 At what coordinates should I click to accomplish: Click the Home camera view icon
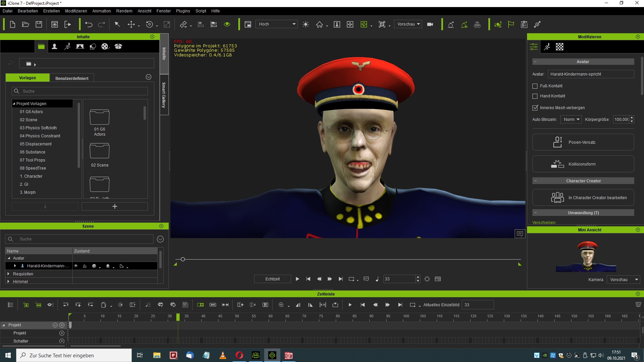319,24
